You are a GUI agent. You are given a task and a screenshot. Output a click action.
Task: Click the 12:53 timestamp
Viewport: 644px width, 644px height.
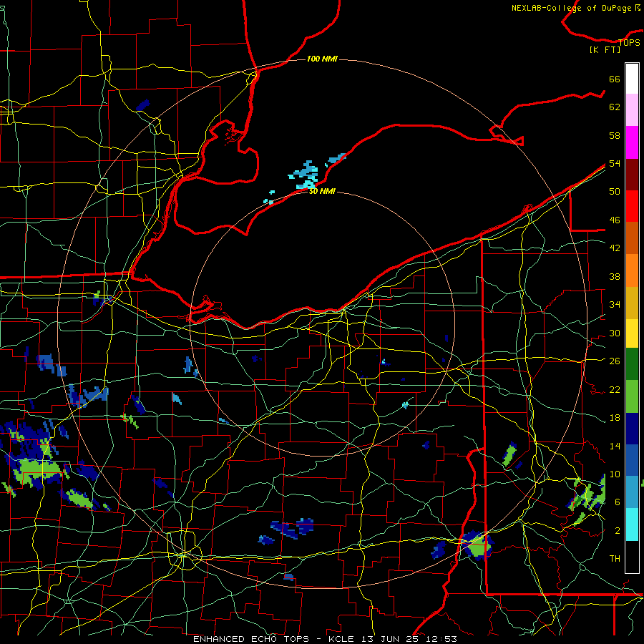click(x=441, y=639)
